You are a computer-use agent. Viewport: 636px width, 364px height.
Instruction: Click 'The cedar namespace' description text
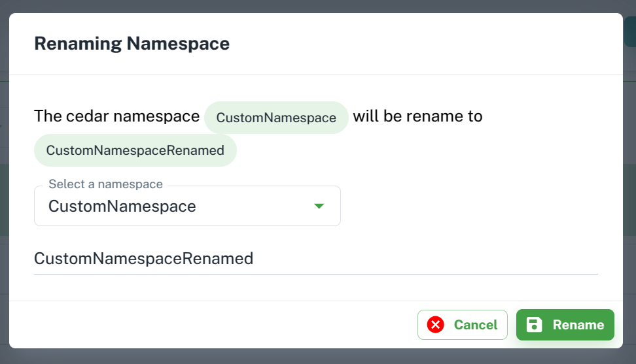[117, 116]
